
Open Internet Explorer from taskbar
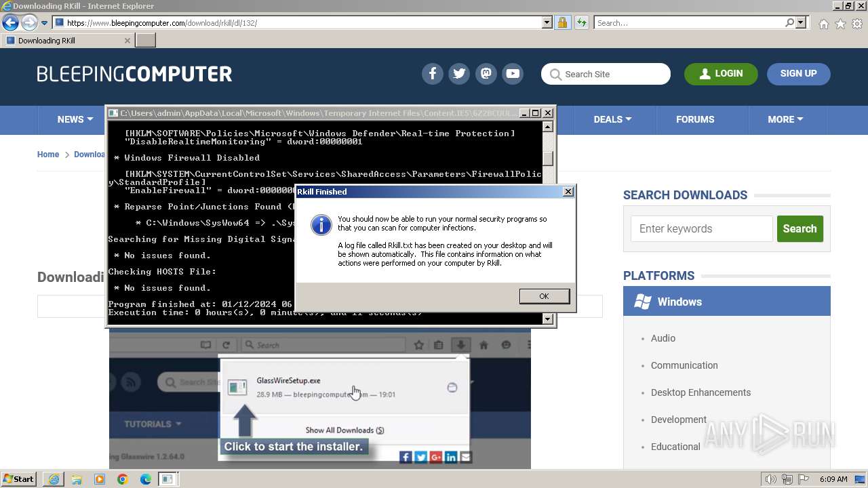pyautogui.click(x=53, y=479)
